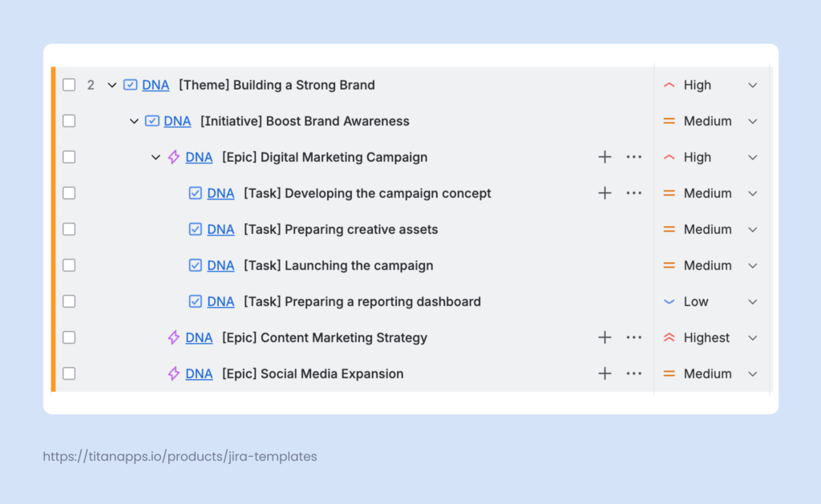Open the options menu for Developing the campaign concept

(634, 193)
